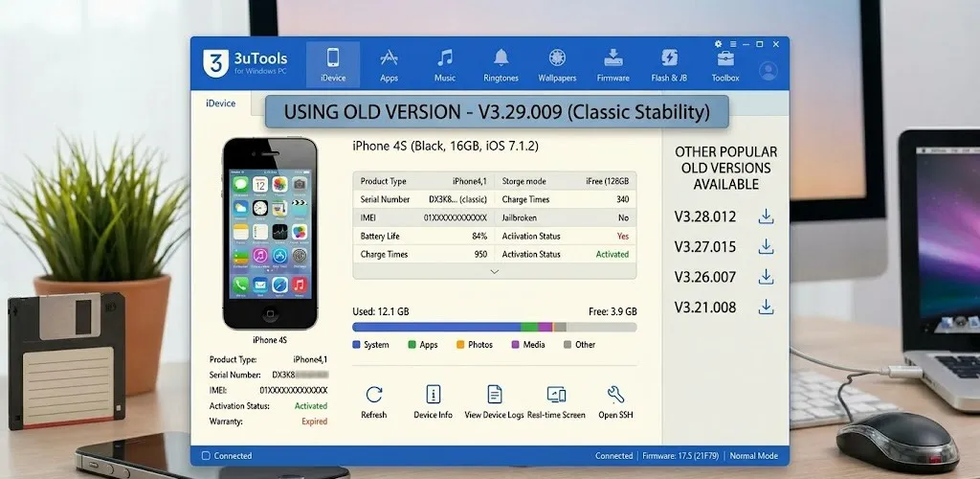Click the user account avatar icon
The width and height of the screenshot is (980, 479).
coord(768,71)
